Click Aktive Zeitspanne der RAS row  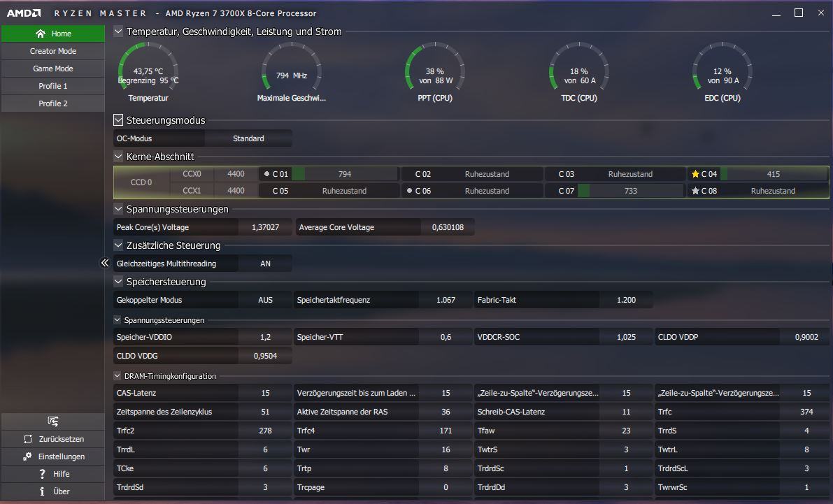pyautogui.click(x=383, y=412)
